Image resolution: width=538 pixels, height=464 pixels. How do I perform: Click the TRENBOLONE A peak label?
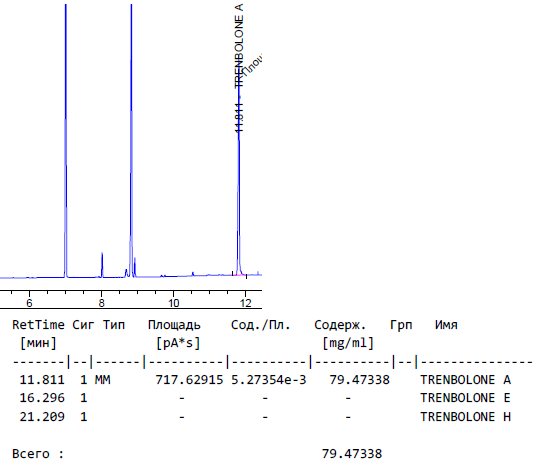239,45
